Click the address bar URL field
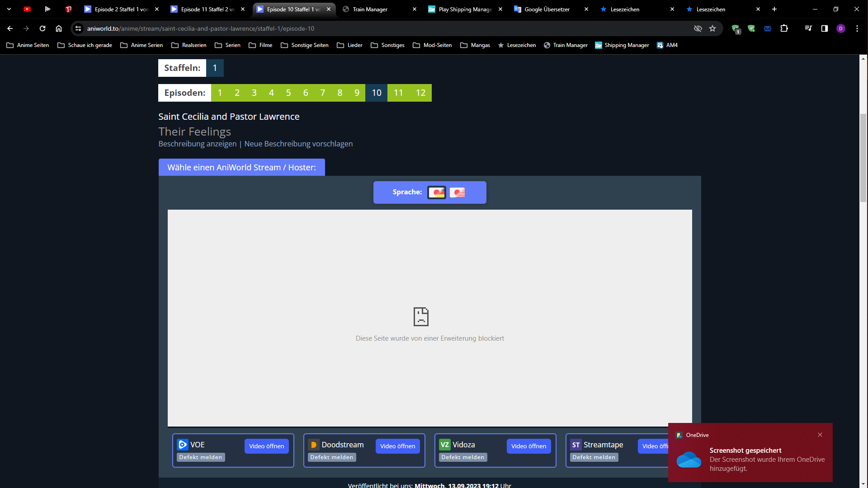 click(316, 28)
